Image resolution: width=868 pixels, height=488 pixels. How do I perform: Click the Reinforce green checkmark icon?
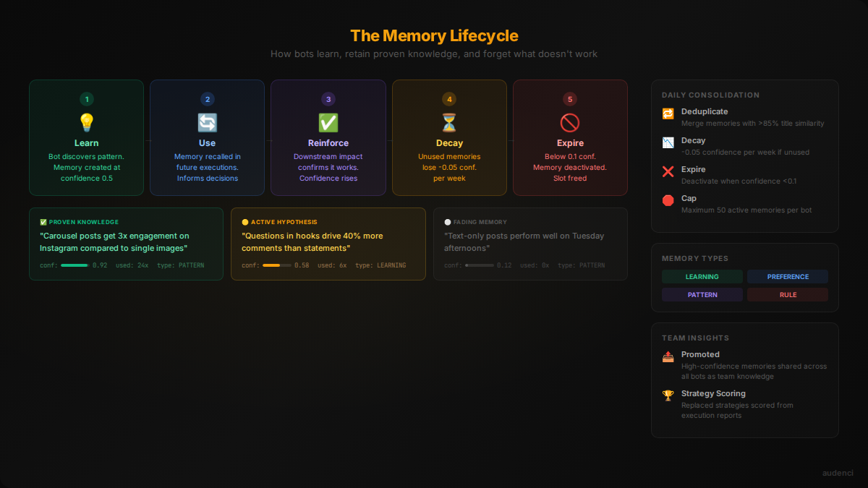click(328, 122)
